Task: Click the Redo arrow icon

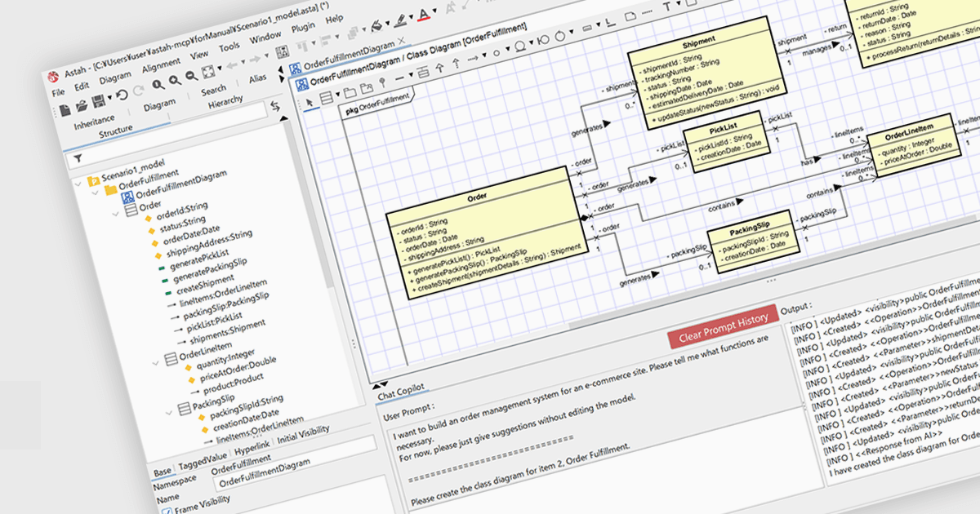Action: (139, 91)
